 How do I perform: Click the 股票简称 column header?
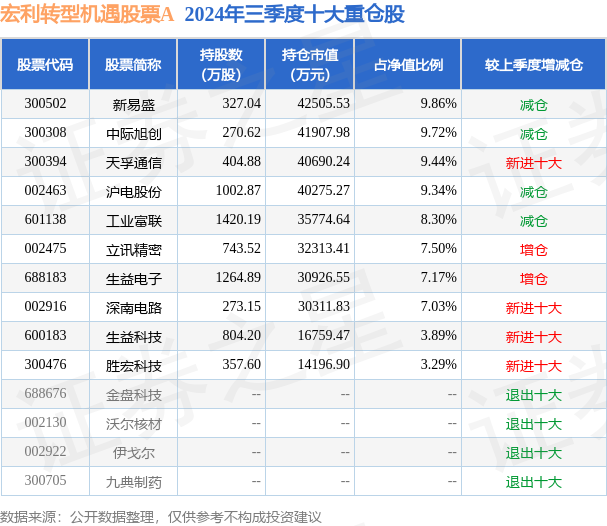tap(133, 65)
